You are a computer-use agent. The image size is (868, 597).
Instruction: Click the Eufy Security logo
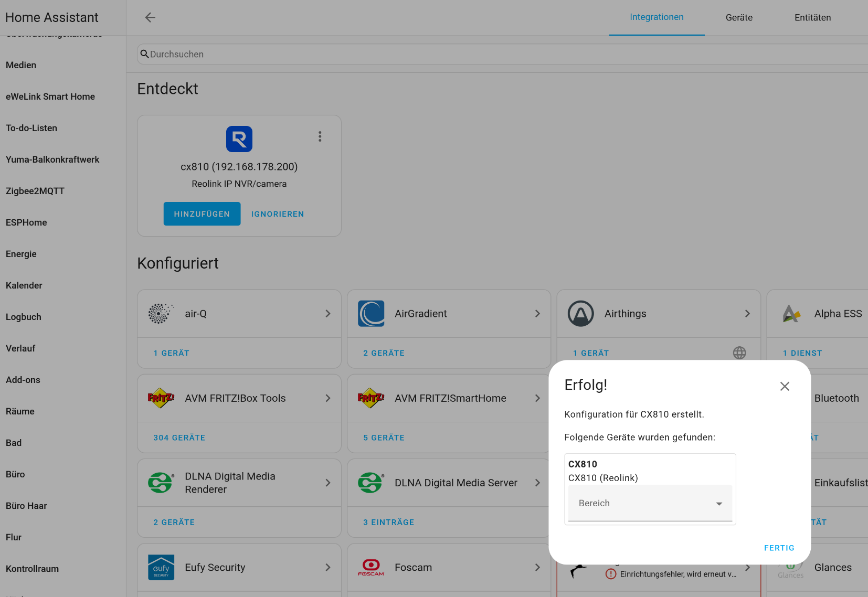[x=161, y=568]
